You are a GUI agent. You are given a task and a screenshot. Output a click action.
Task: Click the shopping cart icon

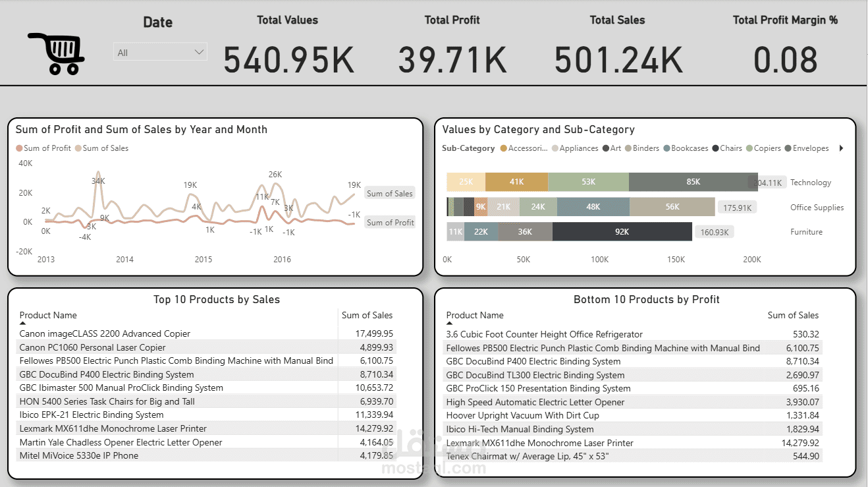(56, 53)
